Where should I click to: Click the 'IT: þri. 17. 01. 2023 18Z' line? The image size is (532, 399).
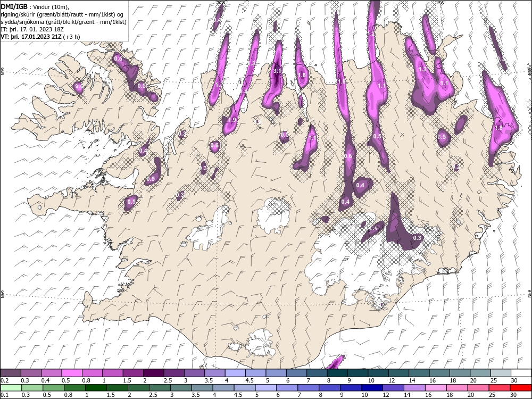pos(32,29)
